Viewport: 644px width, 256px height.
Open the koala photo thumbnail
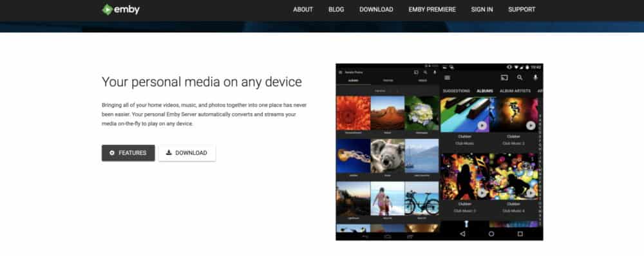(387, 156)
